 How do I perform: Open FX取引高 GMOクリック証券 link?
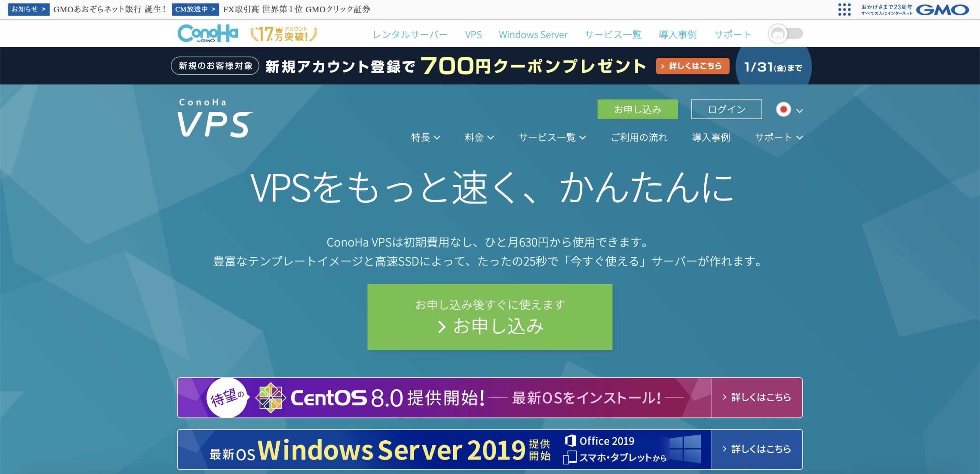pyautogui.click(x=297, y=9)
